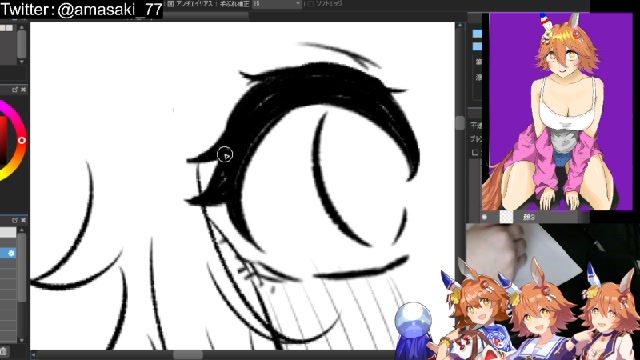Click the vertical canvas scrollbar handle
Screen dimensions: 640x360
coord(460,122)
